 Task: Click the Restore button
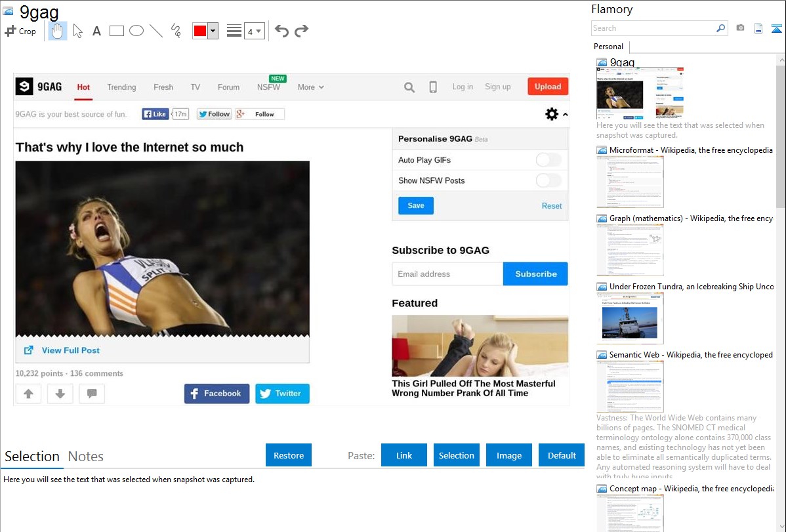[289, 455]
